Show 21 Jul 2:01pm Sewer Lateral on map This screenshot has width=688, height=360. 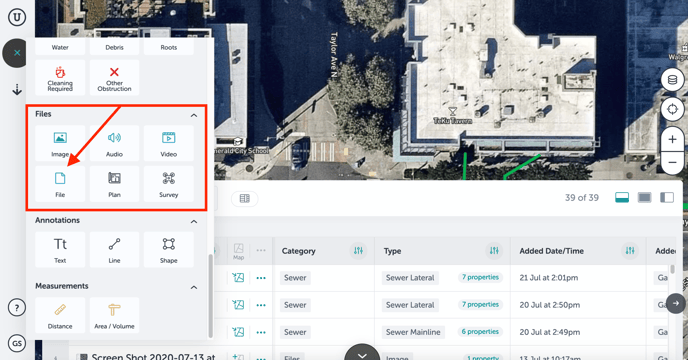238,278
